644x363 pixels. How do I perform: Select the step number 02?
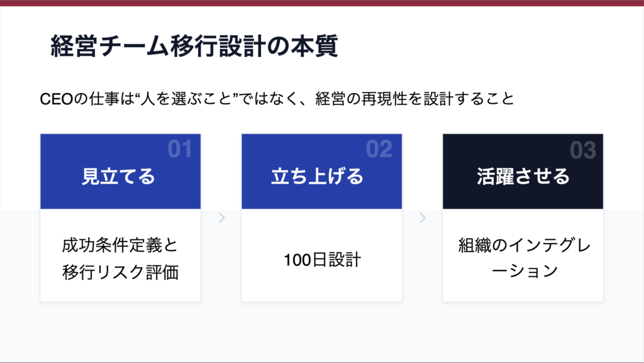coord(379,150)
